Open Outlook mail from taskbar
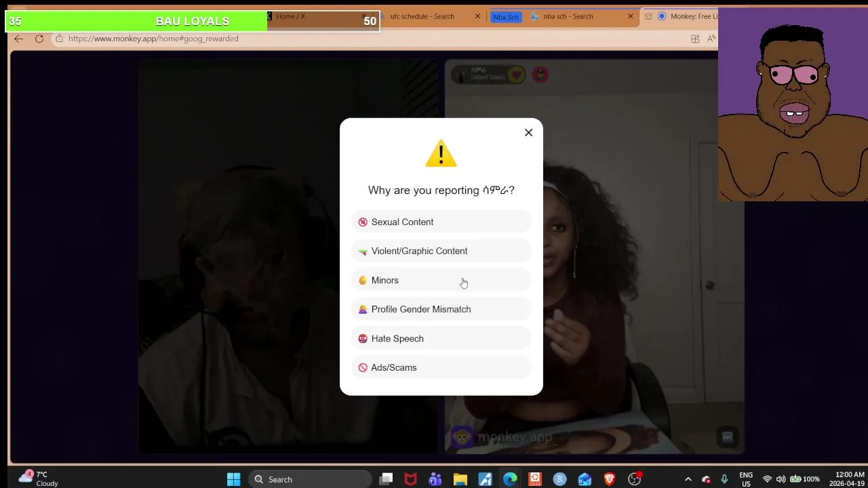 585,479
